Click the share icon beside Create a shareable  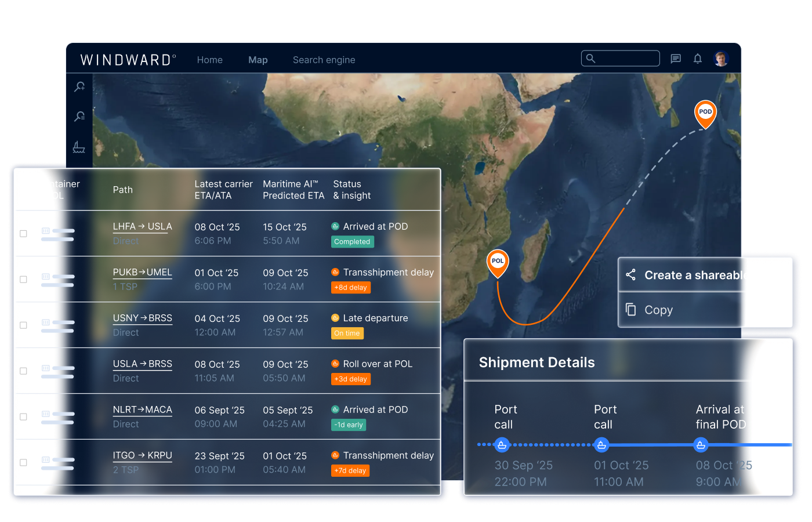pyautogui.click(x=631, y=275)
